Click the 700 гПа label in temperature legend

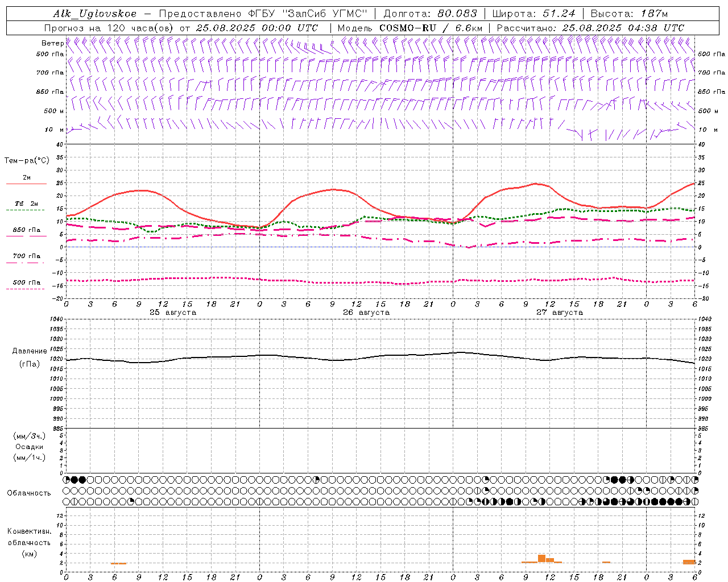click(x=27, y=256)
